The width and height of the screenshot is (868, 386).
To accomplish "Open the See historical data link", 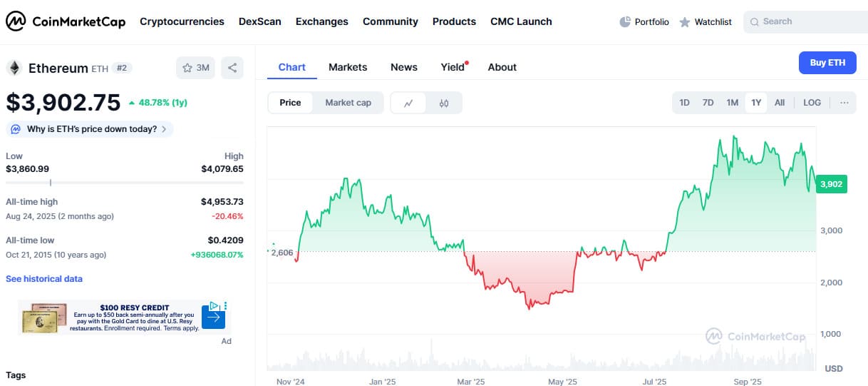I will (x=44, y=279).
